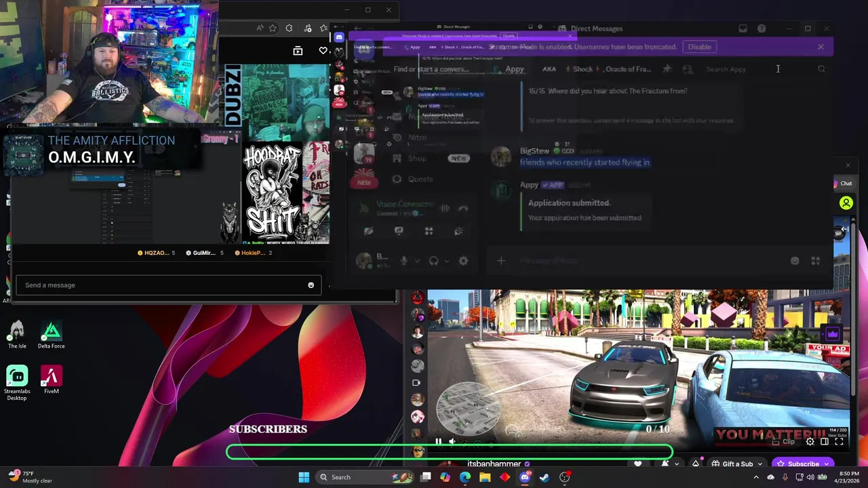Mute microphone in Discord user panel
Screen dimensions: 868x488
point(404,260)
